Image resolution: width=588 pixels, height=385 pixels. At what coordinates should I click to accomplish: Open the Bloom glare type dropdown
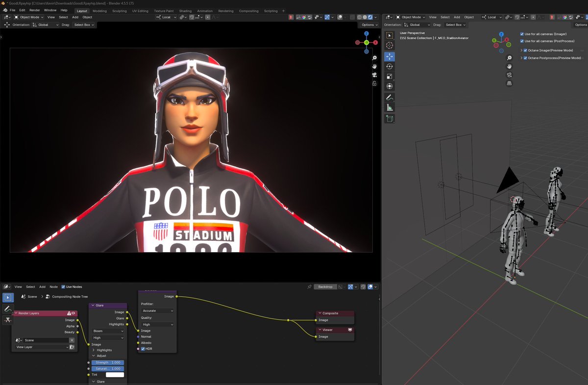point(108,331)
